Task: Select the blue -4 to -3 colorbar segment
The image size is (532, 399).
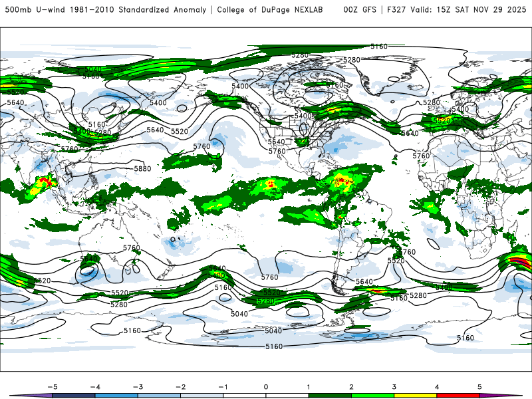Action: click(116, 396)
